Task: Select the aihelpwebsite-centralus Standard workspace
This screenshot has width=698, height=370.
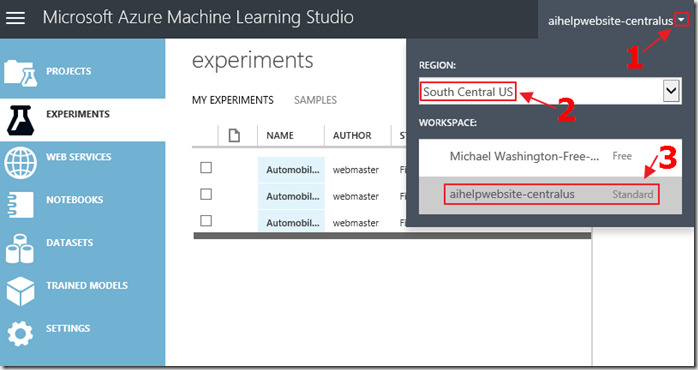Action: point(550,195)
